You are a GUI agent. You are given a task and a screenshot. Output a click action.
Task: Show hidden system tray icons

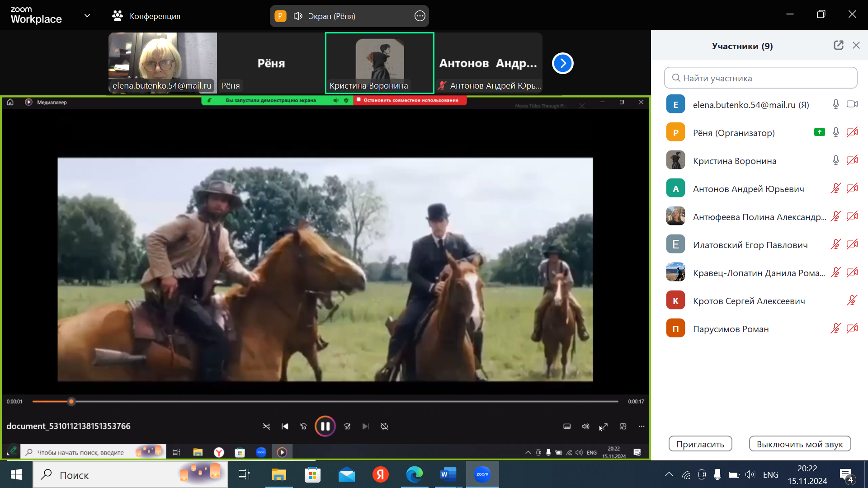coord(669,474)
